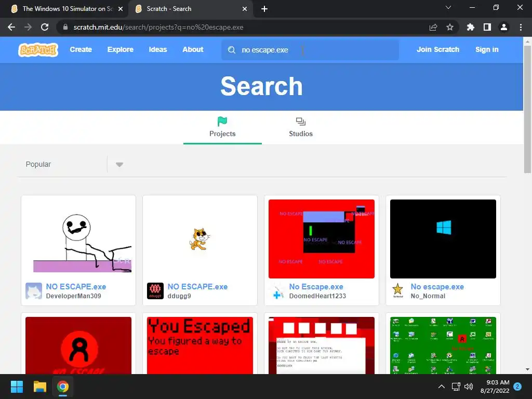Click the Scratch logo

click(38, 50)
